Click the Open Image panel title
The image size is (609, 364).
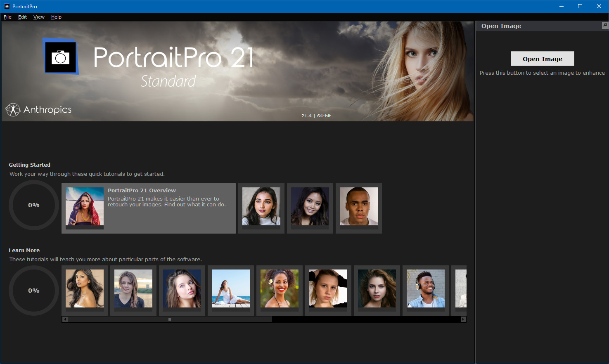coord(501,26)
